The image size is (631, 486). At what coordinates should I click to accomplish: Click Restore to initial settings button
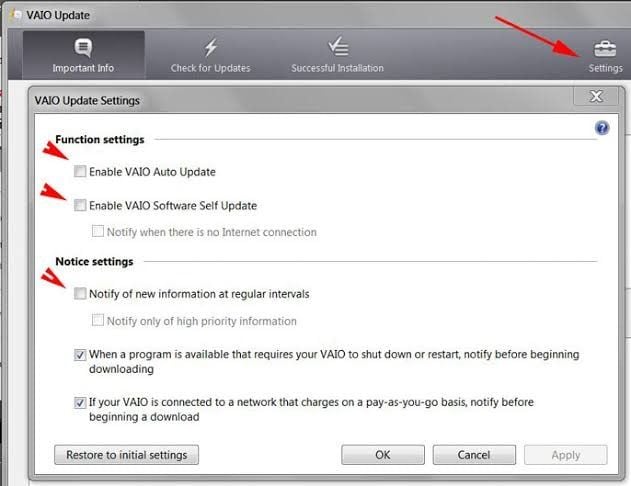point(126,455)
